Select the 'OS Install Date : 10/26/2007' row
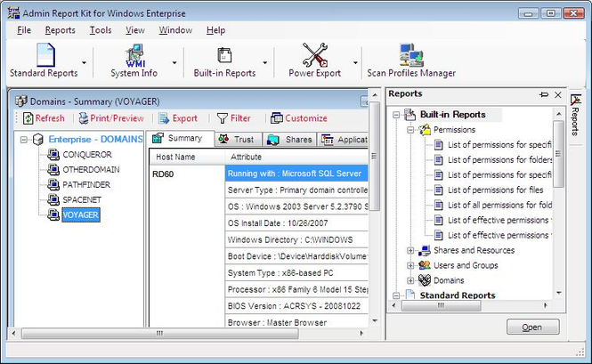592x364 pixels. pyautogui.click(x=296, y=223)
